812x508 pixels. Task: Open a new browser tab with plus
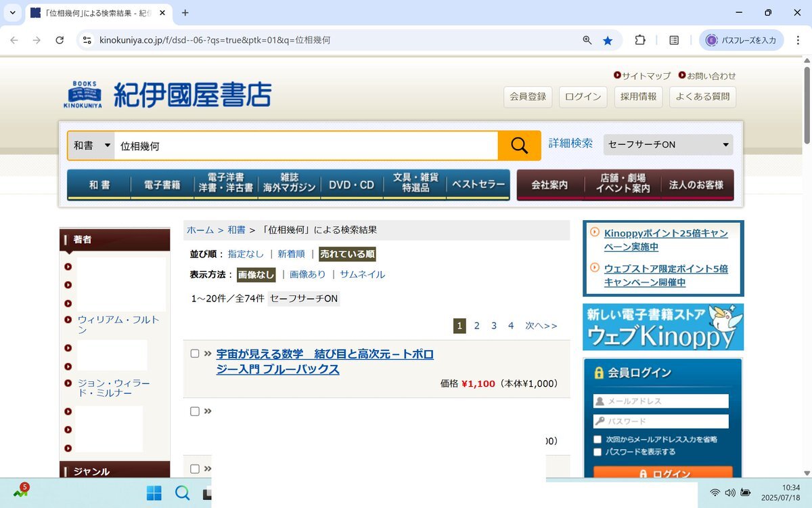point(185,13)
